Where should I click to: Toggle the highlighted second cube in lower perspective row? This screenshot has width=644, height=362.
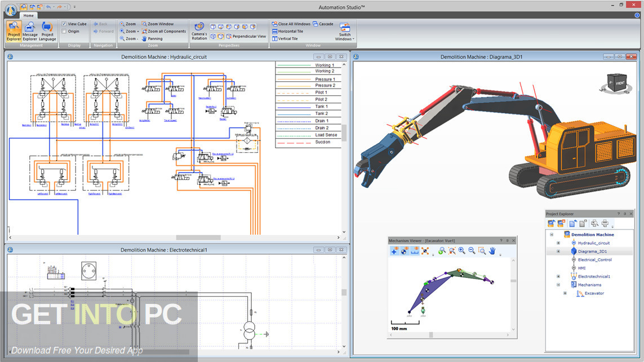click(220, 36)
